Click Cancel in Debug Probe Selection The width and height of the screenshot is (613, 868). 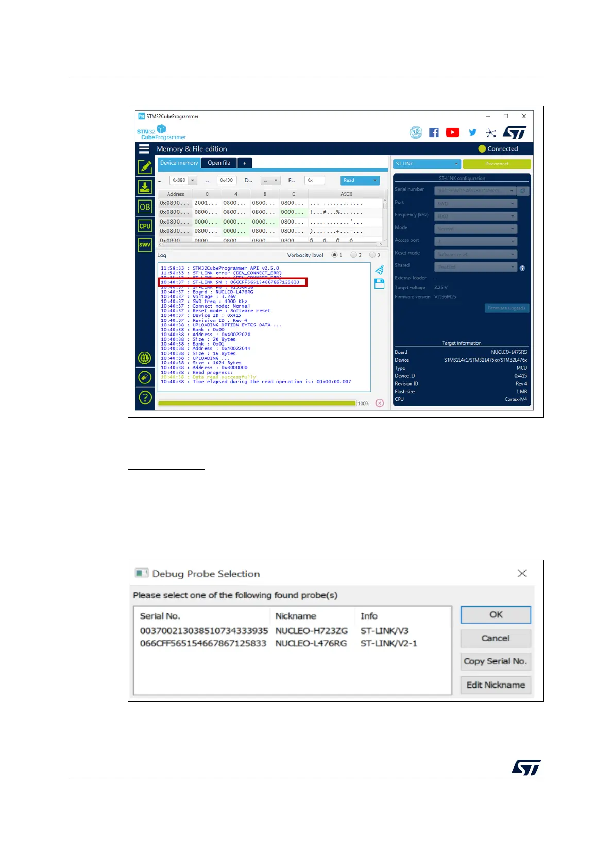coord(496,638)
